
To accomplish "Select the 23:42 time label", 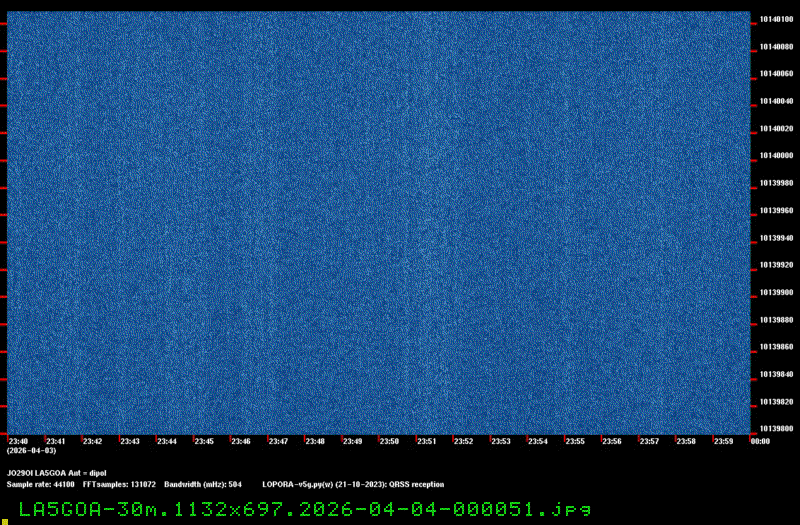I will tap(92, 441).
